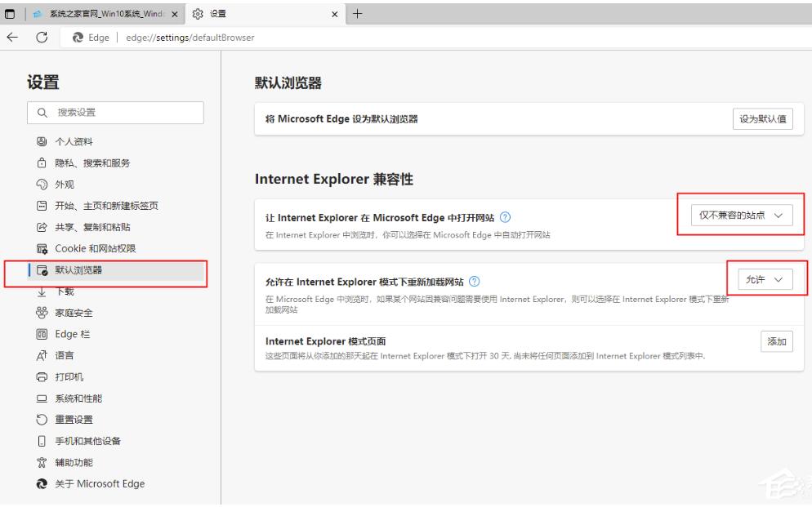Click the 辅助功能 accessibility icon

[x=42, y=463]
